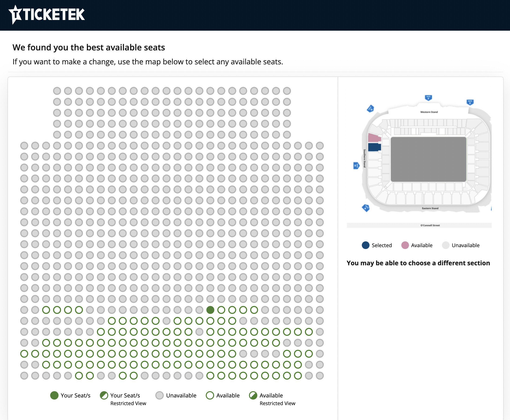The height and width of the screenshot is (420, 510).
Task: Click the blue 'Selected' legend dot
Action: (x=366, y=245)
